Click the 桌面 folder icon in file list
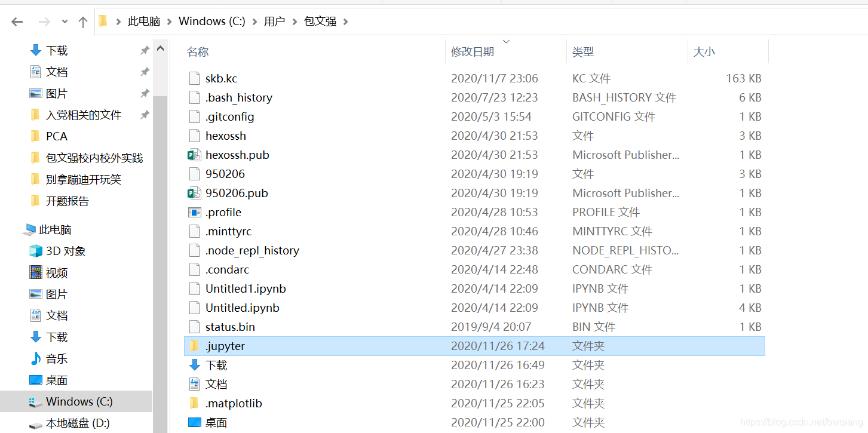This screenshot has height=433, width=868. [x=194, y=422]
